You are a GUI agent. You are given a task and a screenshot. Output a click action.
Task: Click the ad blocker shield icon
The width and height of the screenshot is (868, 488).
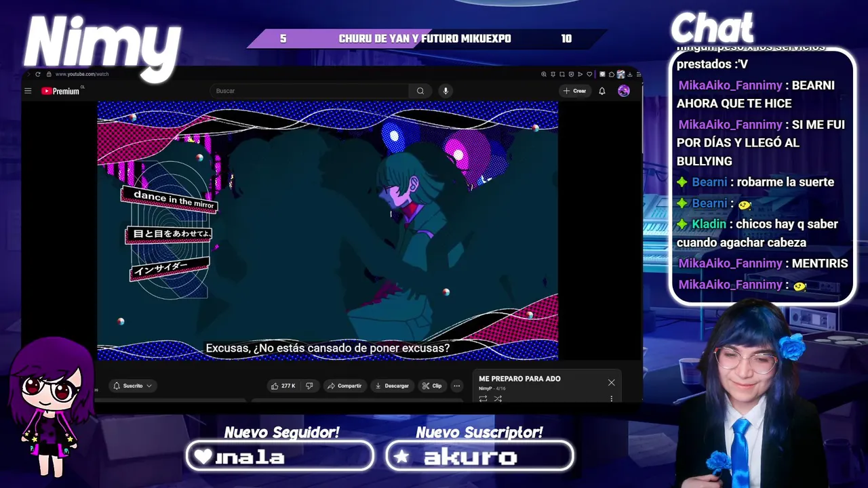click(x=571, y=74)
